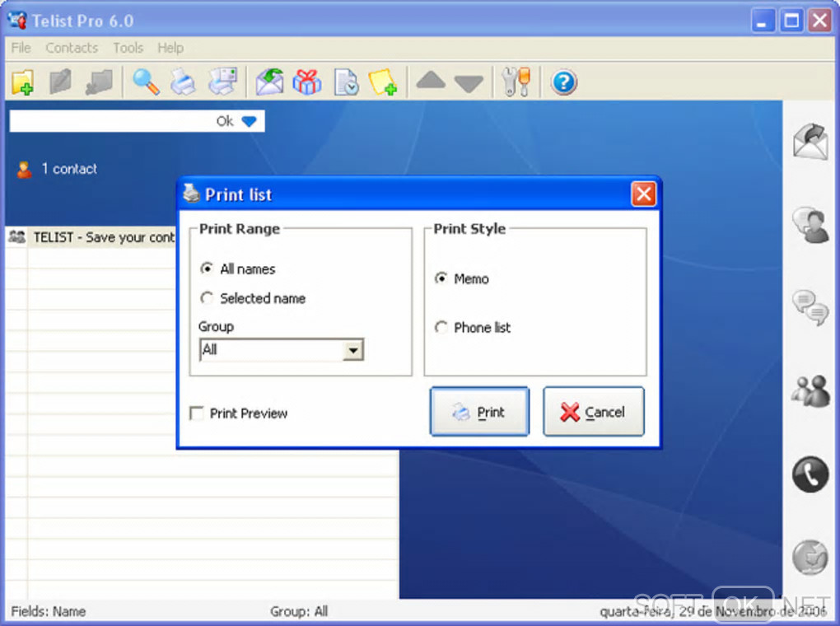Open the Contacts menu
The height and width of the screenshot is (626, 840).
[x=72, y=48]
